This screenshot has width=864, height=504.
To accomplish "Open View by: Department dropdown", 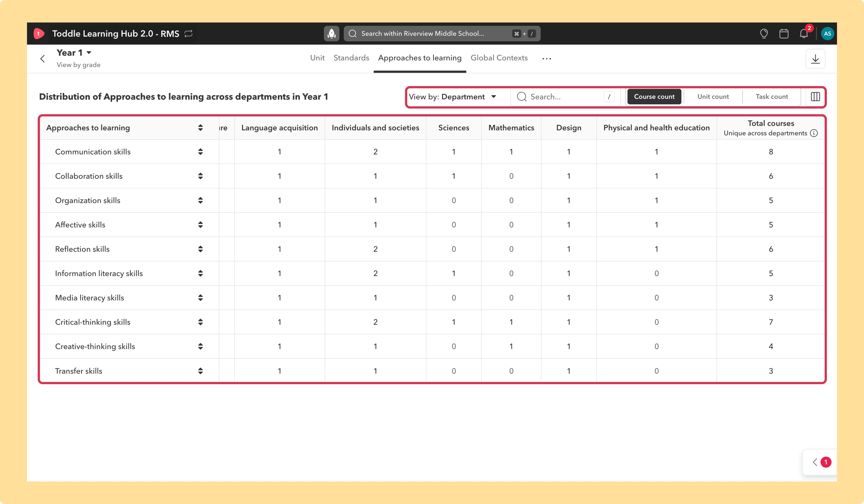I will [x=453, y=97].
